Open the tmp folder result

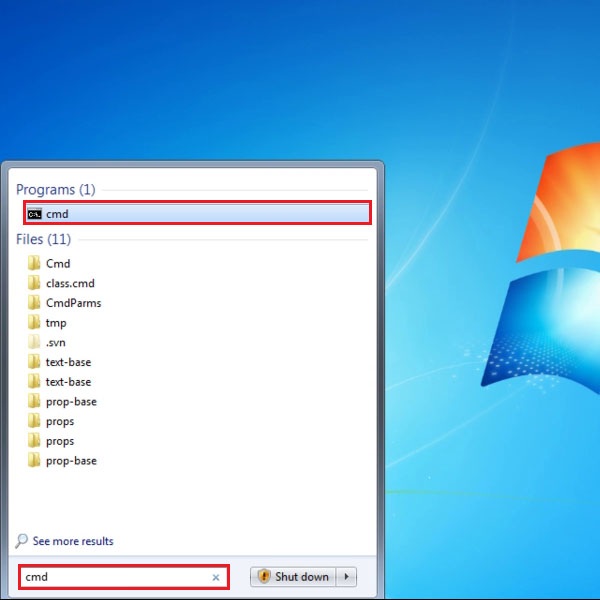tap(47, 323)
